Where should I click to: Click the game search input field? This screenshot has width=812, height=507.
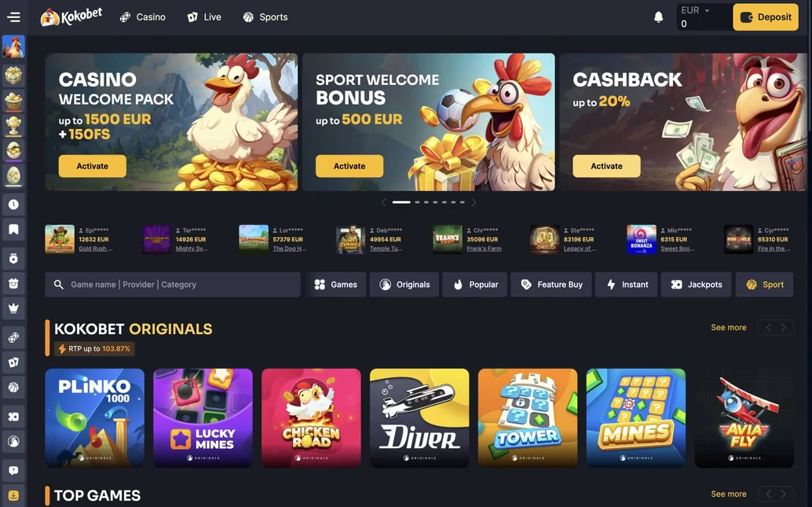[x=173, y=285]
